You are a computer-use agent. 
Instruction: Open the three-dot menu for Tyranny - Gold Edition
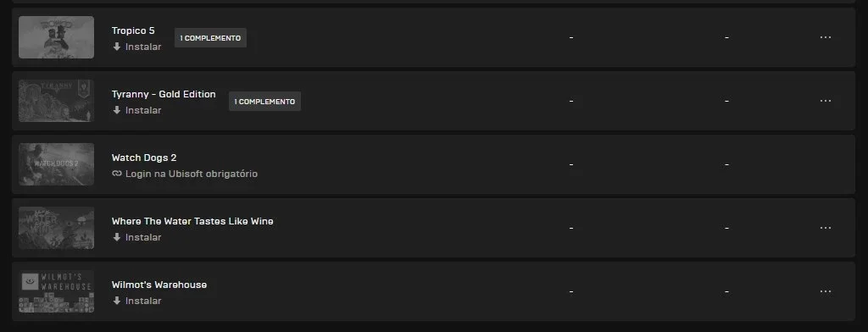point(826,101)
